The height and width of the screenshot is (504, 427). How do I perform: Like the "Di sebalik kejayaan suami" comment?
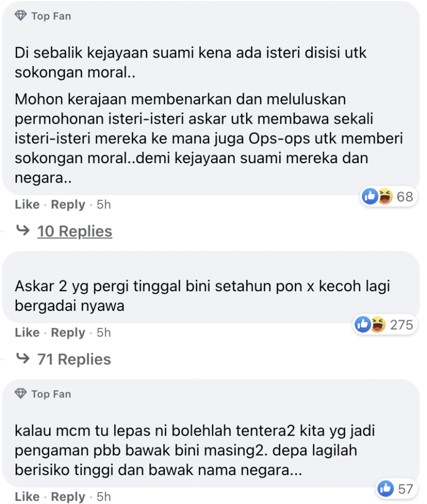[x=27, y=205]
